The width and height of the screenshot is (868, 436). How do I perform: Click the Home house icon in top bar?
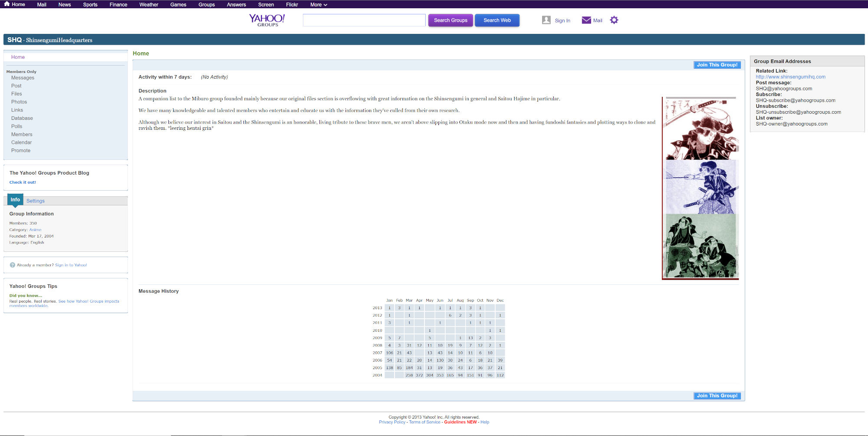coord(7,4)
